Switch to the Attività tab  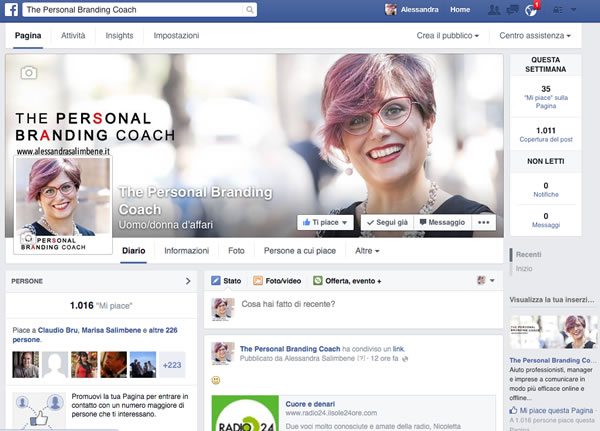(73, 36)
